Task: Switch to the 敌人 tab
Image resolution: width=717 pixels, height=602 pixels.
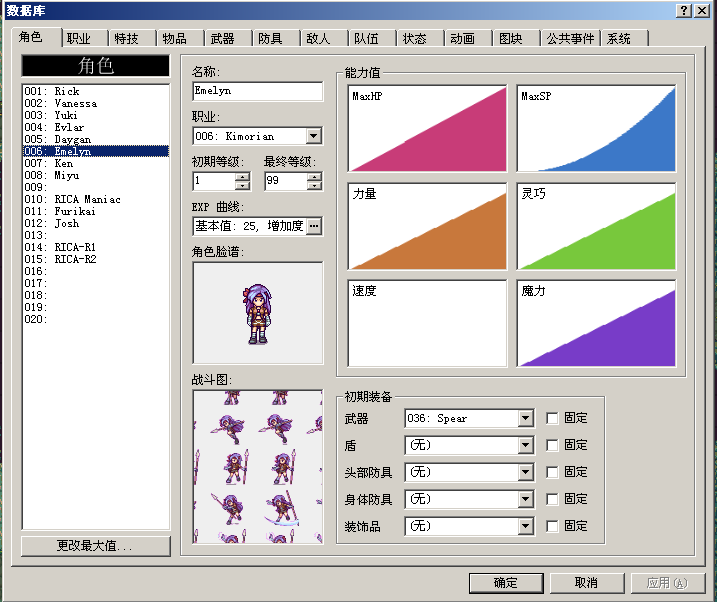Action: [325, 38]
